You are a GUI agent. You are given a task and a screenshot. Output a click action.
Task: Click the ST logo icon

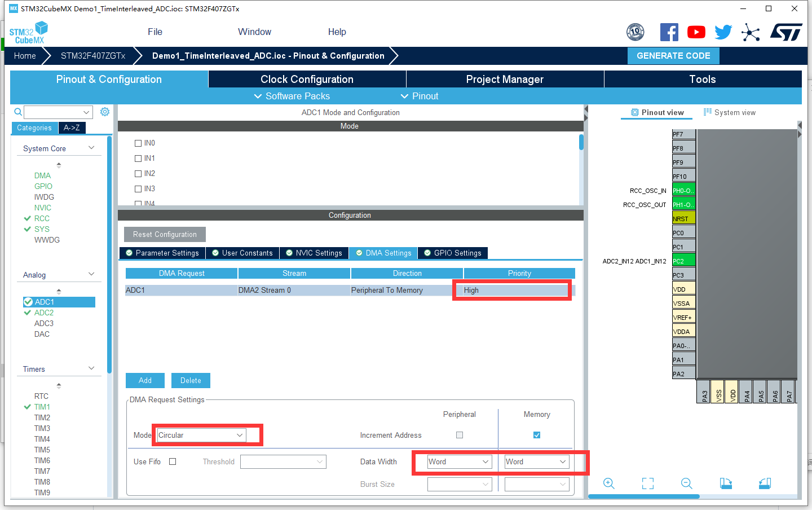click(x=786, y=32)
